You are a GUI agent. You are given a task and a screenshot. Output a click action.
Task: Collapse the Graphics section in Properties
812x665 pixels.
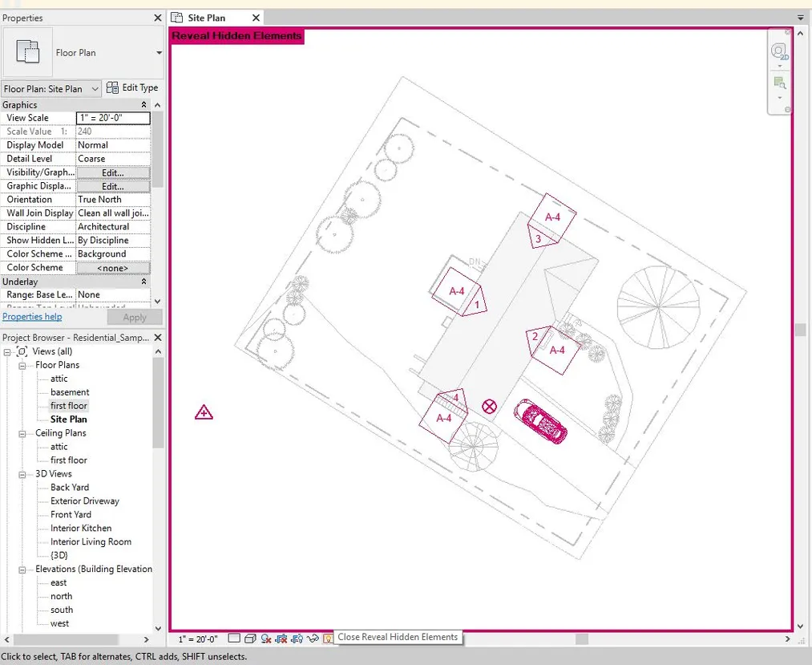coord(144,105)
